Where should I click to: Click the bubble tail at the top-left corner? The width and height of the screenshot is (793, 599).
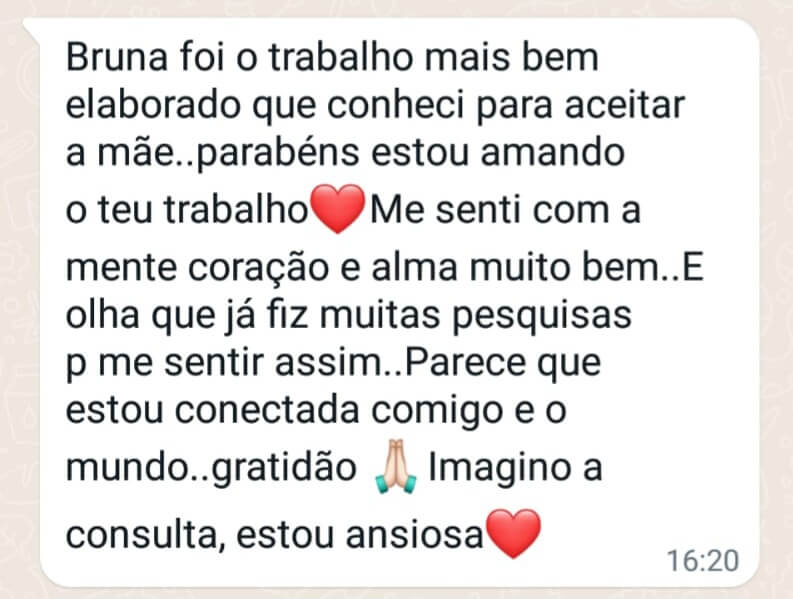point(31,30)
